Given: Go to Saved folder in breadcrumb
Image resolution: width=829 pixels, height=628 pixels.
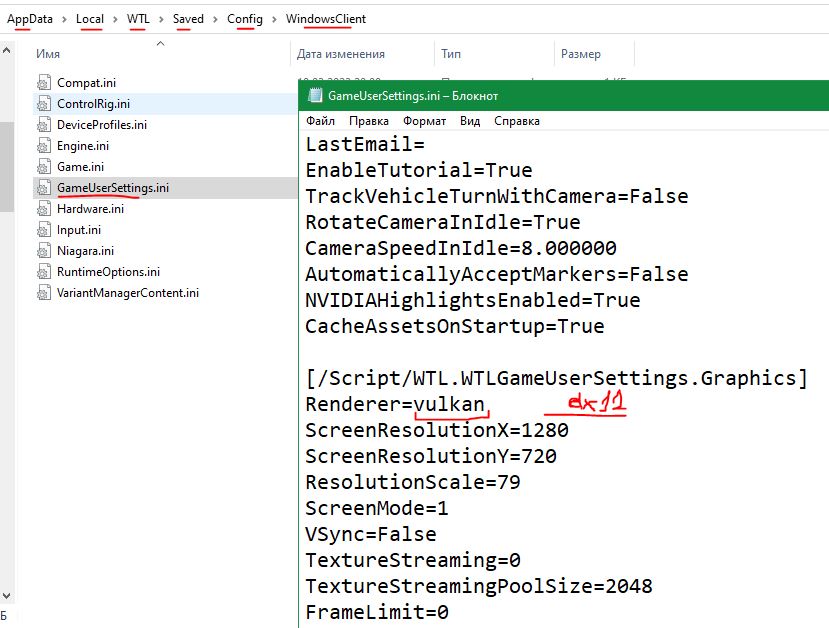Looking at the screenshot, I should tap(188, 19).
